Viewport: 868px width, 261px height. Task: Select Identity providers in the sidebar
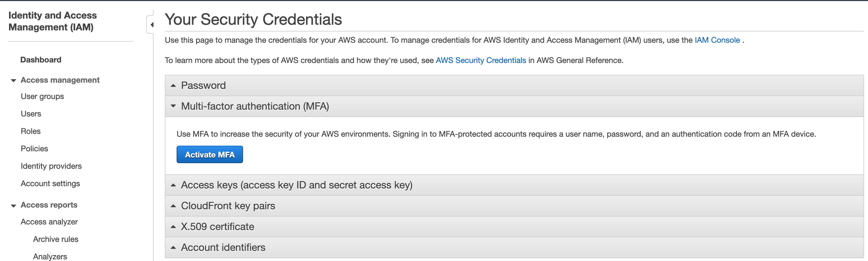(51, 166)
